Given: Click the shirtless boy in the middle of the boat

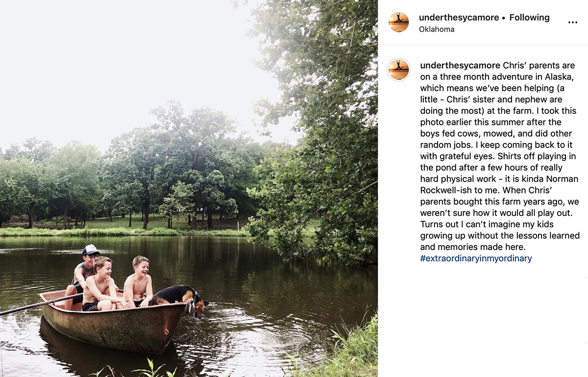Looking at the screenshot, I should click(x=100, y=284).
